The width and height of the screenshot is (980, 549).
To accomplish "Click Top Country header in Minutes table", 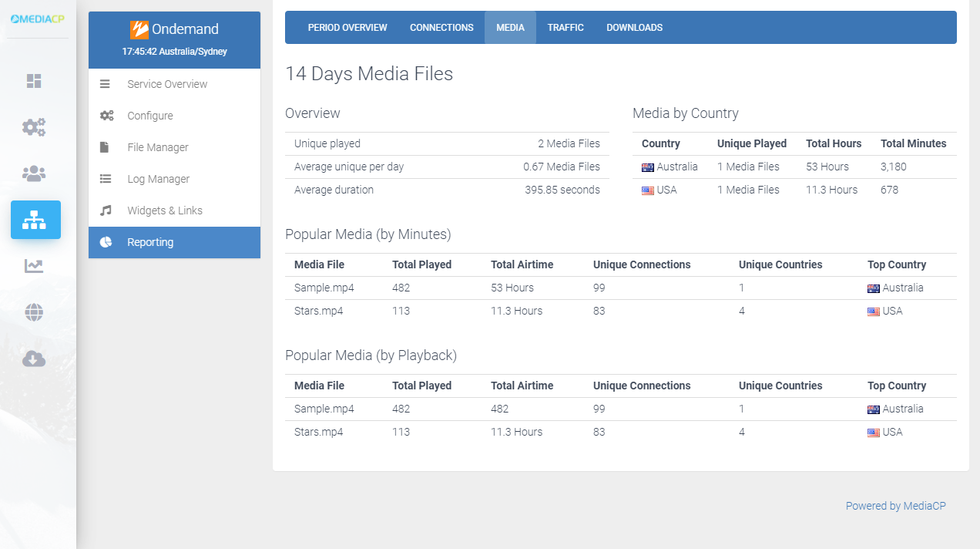I will coord(897,264).
